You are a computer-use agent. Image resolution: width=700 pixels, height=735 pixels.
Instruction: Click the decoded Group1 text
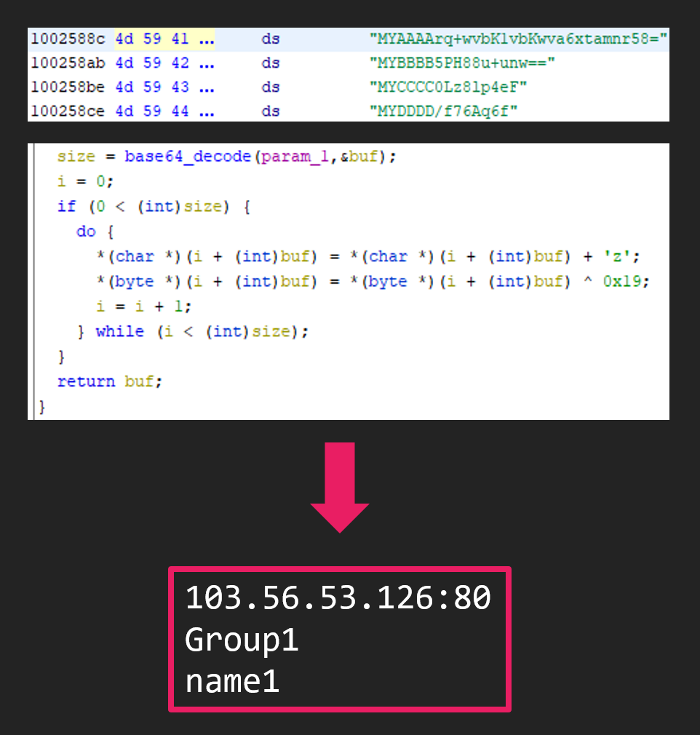tap(242, 640)
